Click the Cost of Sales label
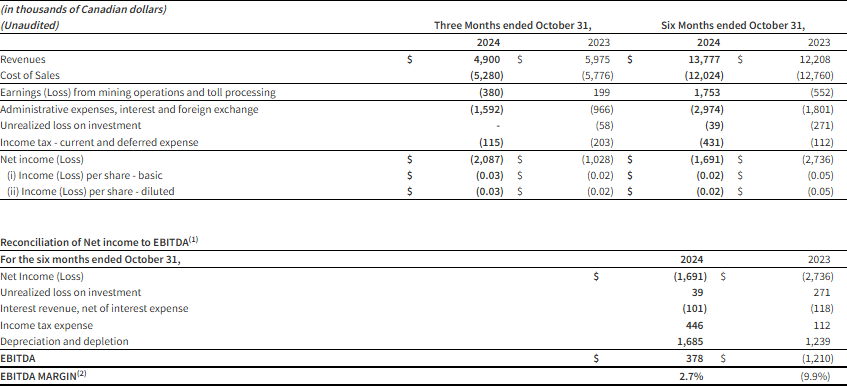Screen dimensions: 847x386 click(30, 76)
